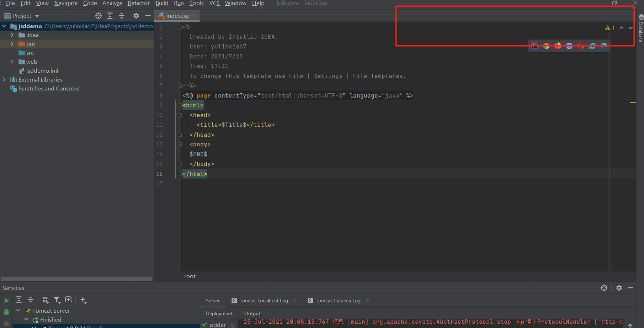Open the Database side panel
Viewport: 644px width, 328px height.
[641, 28]
